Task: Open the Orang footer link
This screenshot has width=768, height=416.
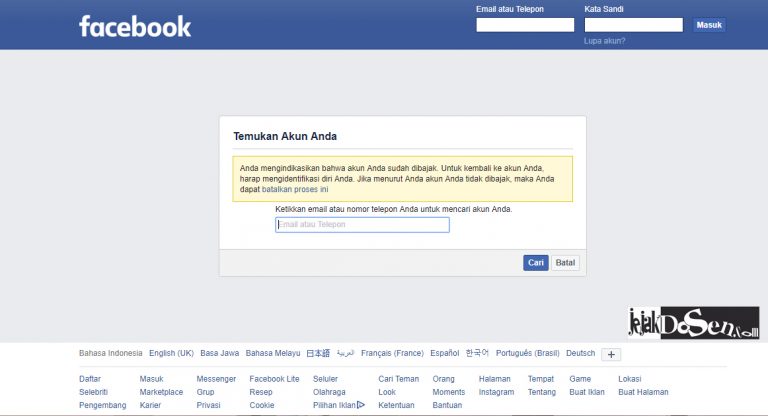Action: pyautogui.click(x=443, y=379)
